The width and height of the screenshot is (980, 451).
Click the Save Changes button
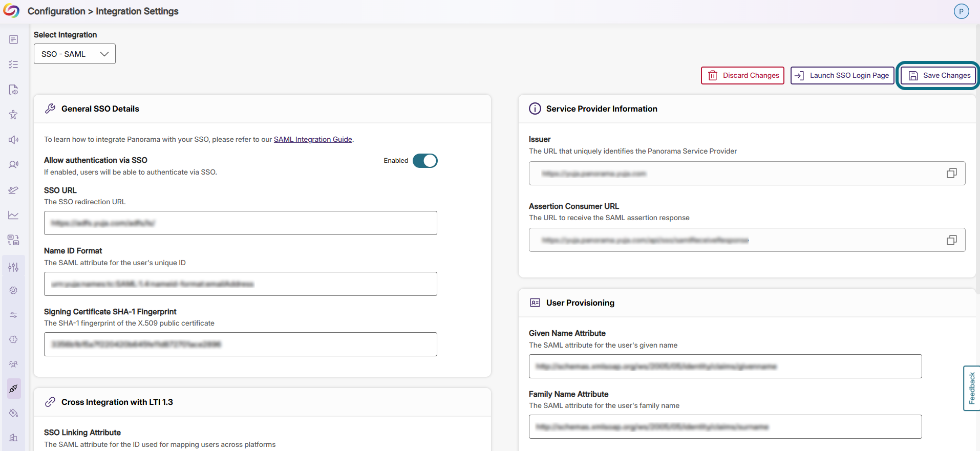click(x=939, y=75)
